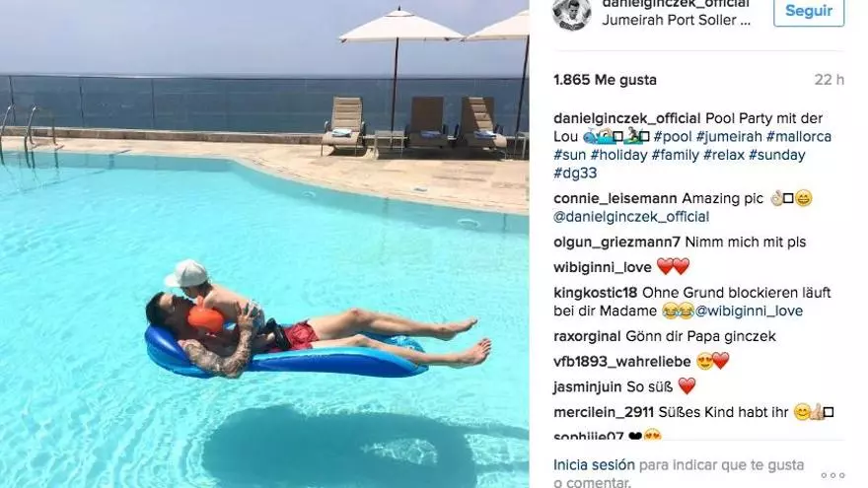Open the profile avatar thumbnail
The height and width of the screenshot is (488, 868).
(x=572, y=13)
